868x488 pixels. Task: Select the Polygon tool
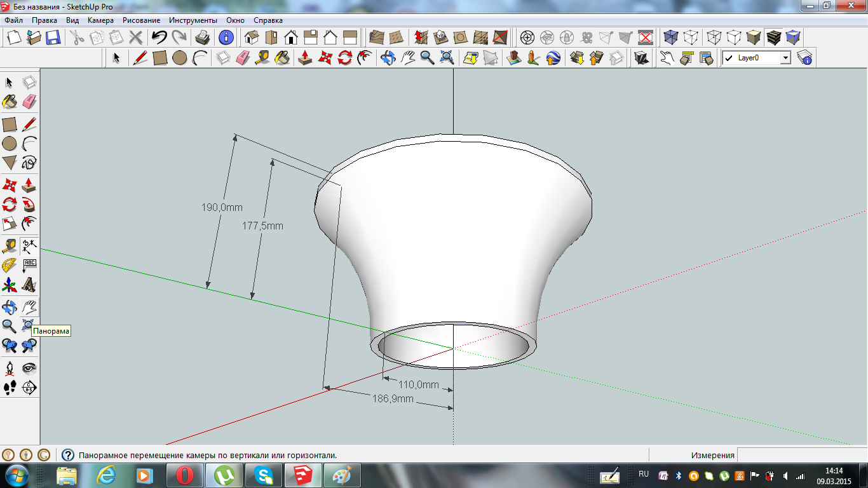point(10,163)
